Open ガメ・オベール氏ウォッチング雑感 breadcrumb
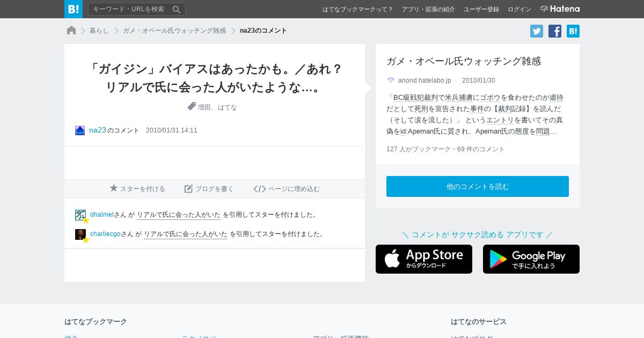644x338 pixels. (x=174, y=31)
